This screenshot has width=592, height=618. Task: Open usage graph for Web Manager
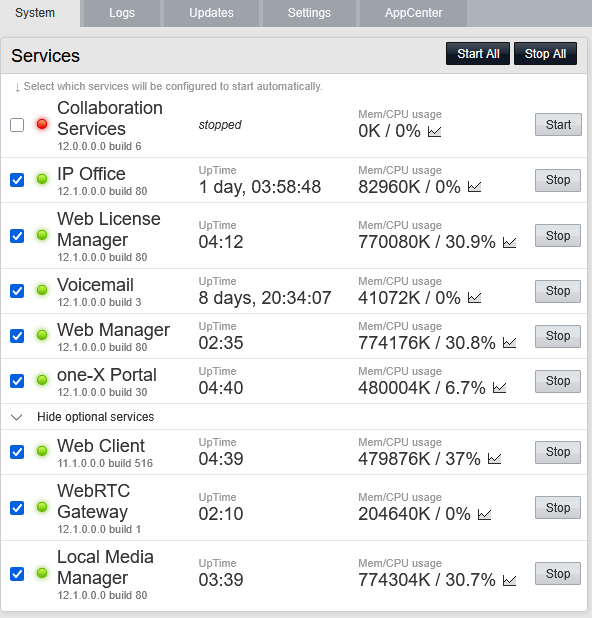coord(509,343)
